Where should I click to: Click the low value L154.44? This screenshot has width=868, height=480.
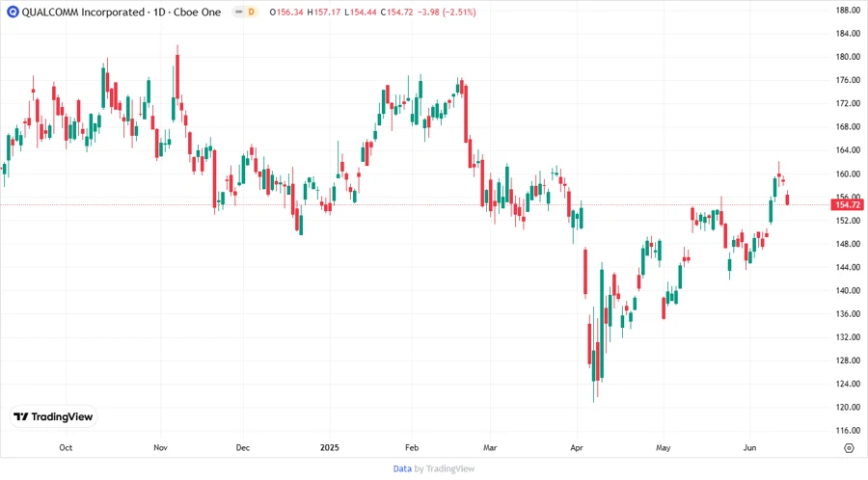[x=361, y=12]
